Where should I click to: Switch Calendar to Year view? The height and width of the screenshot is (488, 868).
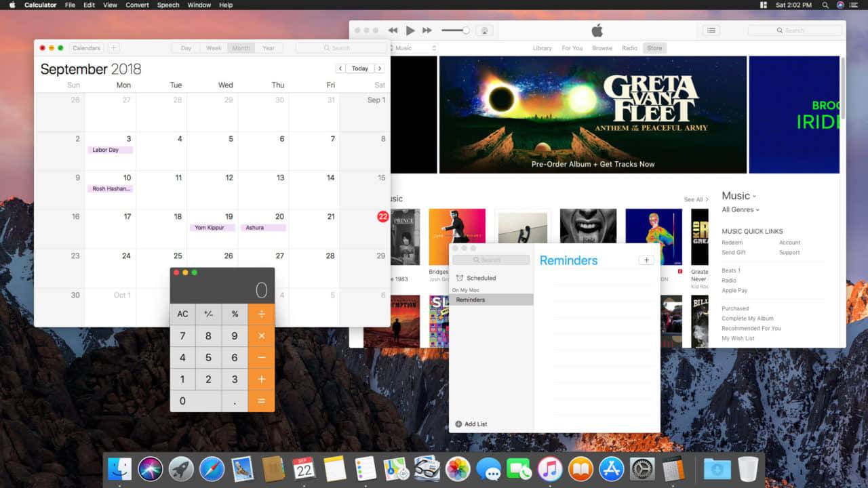click(x=269, y=48)
